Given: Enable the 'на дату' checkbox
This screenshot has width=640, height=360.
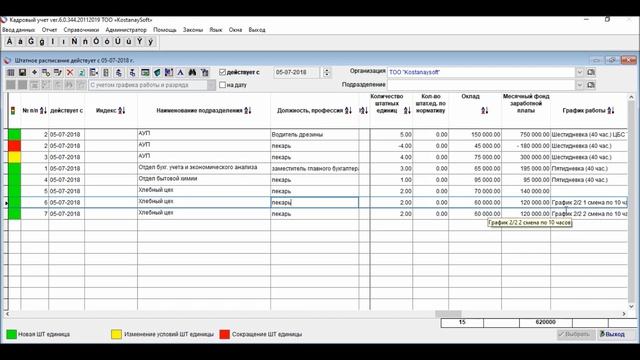Looking at the screenshot, I should 222,85.
